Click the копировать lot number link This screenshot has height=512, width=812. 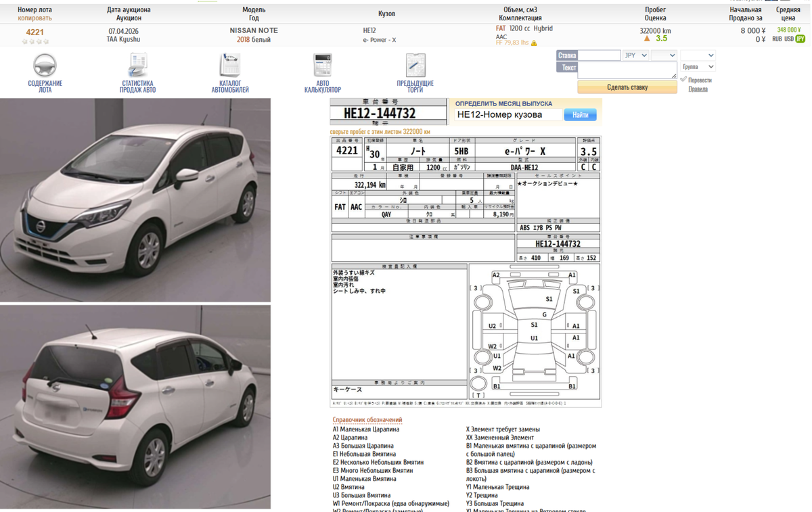[x=35, y=18]
